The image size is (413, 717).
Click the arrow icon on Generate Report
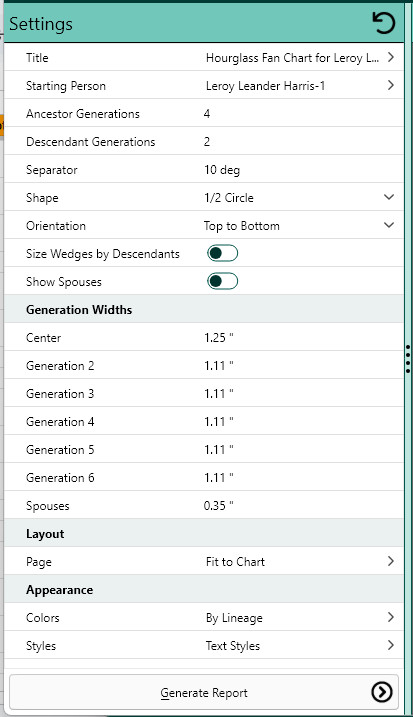tap(381, 692)
